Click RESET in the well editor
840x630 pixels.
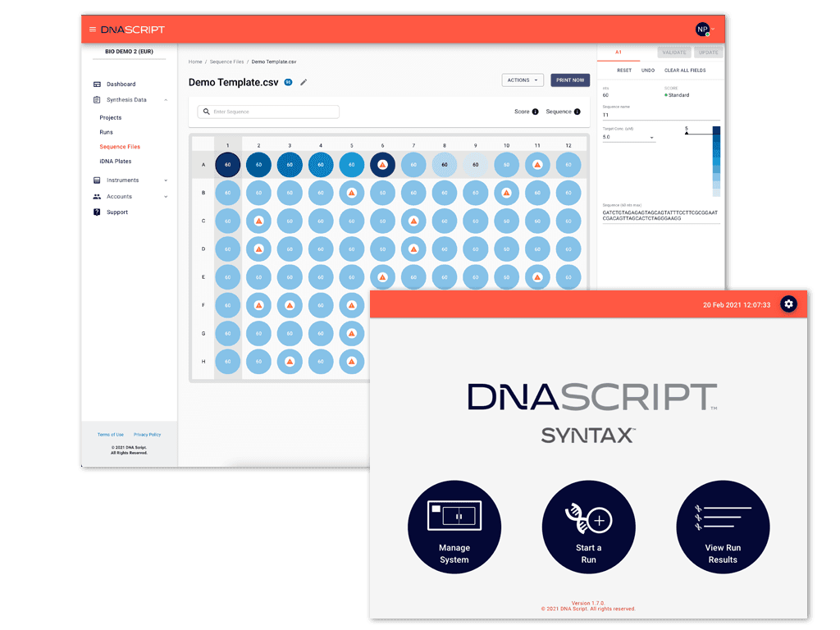(624, 71)
